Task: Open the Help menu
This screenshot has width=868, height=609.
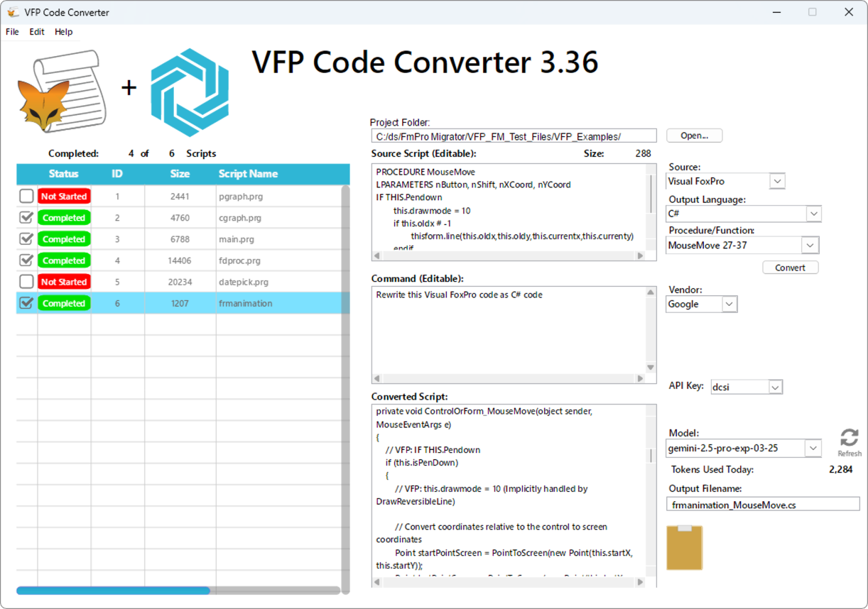Action: coord(64,31)
